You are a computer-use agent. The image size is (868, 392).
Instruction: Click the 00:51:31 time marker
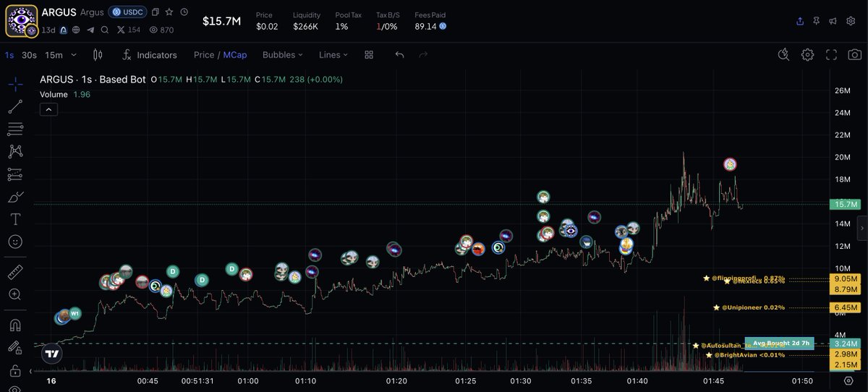click(197, 380)
